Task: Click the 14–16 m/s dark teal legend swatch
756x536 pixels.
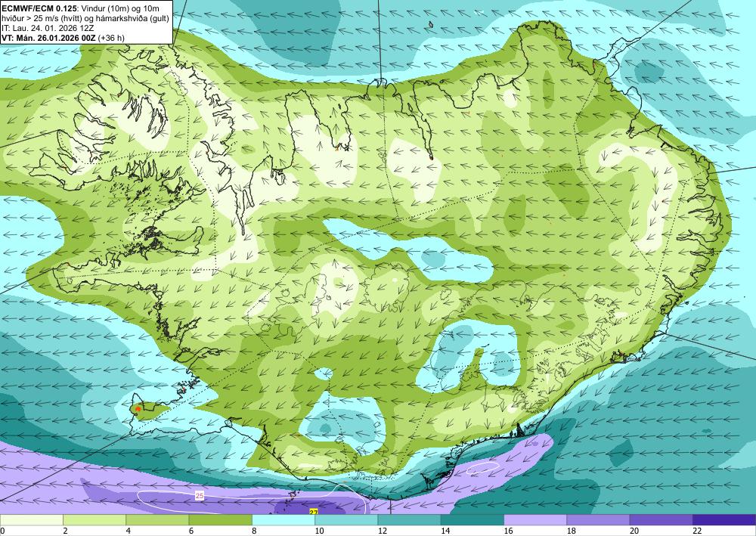Action: click(x=472, y=520)
